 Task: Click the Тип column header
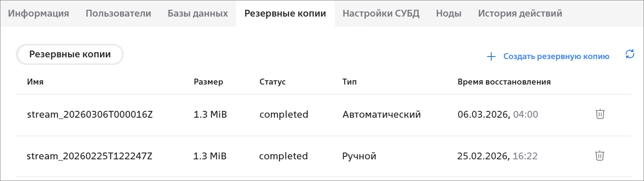[x=349, y=82]
